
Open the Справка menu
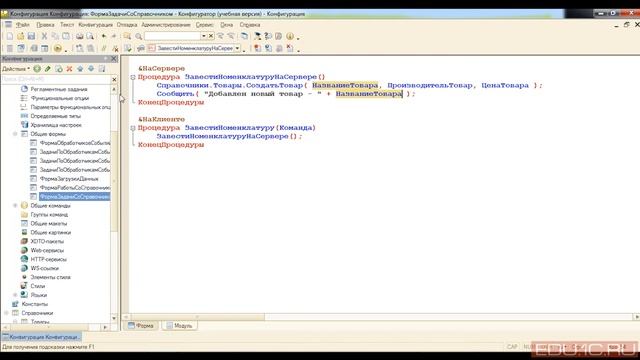click(250, 25)
